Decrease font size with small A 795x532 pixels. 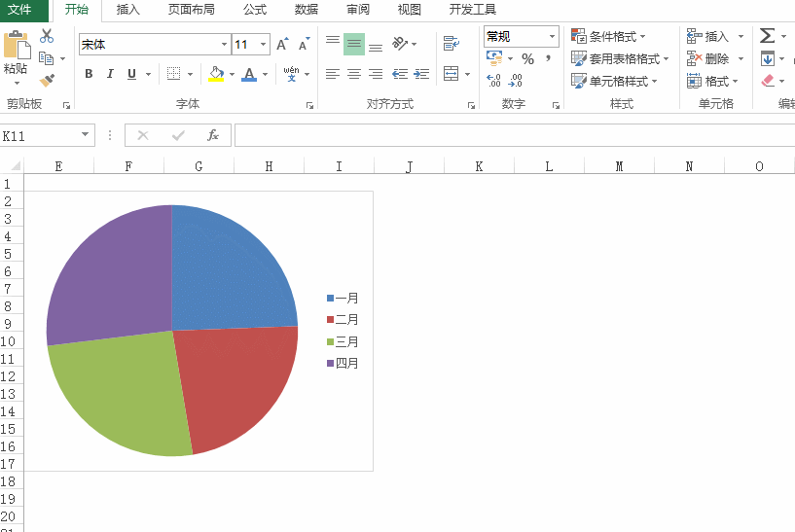(x=304, y=44)
